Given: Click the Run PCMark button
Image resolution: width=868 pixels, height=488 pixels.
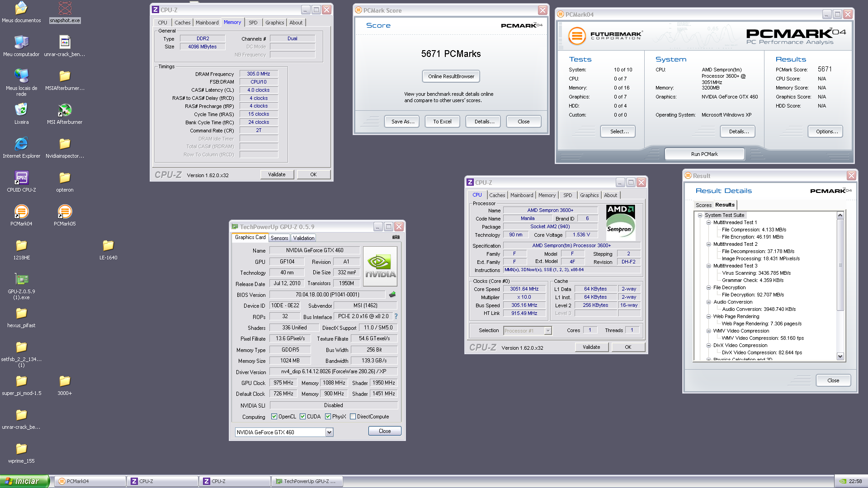Looking at the screenshot, I should (704, 154).
